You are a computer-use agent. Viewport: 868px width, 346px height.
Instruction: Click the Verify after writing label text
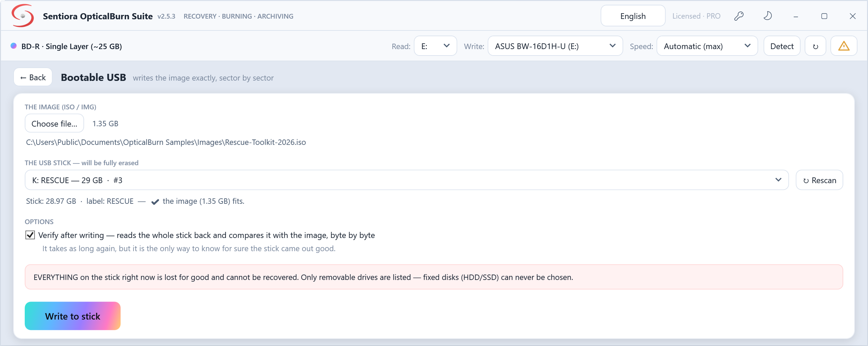[206, 235]
